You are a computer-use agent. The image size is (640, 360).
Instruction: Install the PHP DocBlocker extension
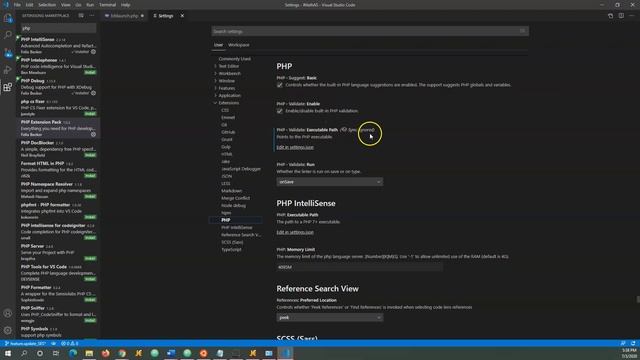[x=90, y=155]
